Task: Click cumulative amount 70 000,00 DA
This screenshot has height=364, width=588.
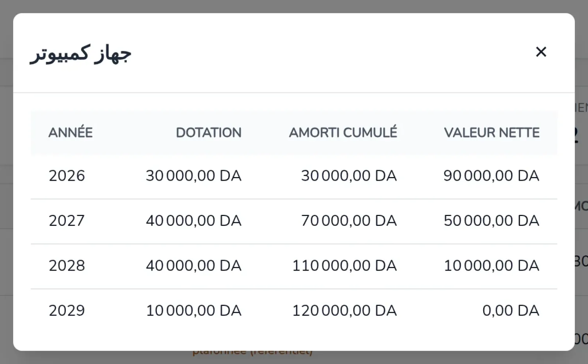Action: 349,220
